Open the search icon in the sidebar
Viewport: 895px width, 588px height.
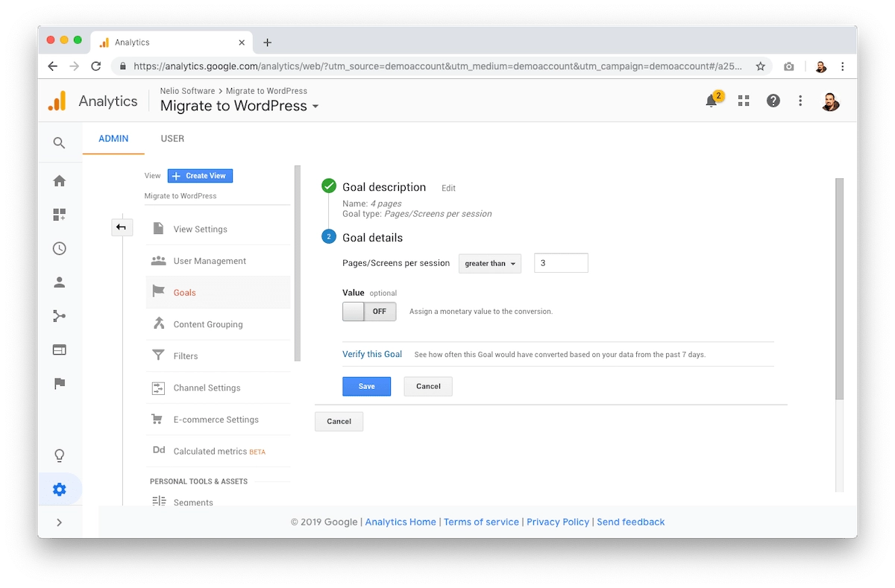[x=60, y=142]
